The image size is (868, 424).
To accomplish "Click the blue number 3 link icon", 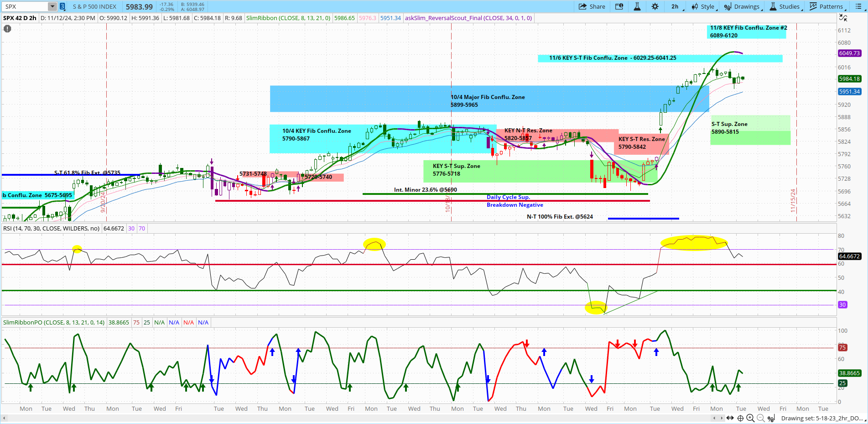I will pyautogui.click(x=62, y=6).
